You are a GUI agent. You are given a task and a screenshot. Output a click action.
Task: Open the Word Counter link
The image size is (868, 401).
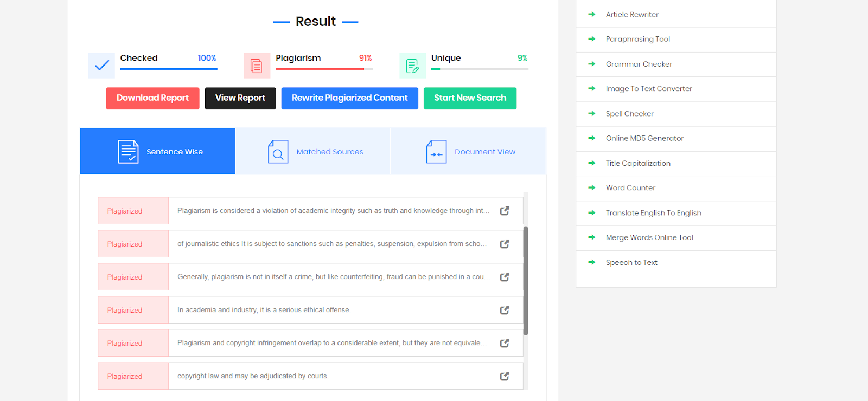630,188
